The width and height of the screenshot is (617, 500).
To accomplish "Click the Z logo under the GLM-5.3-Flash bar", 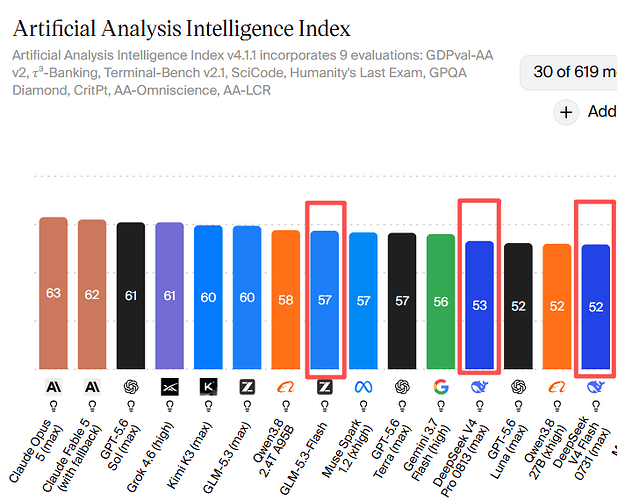I will (x=325, y=387).
